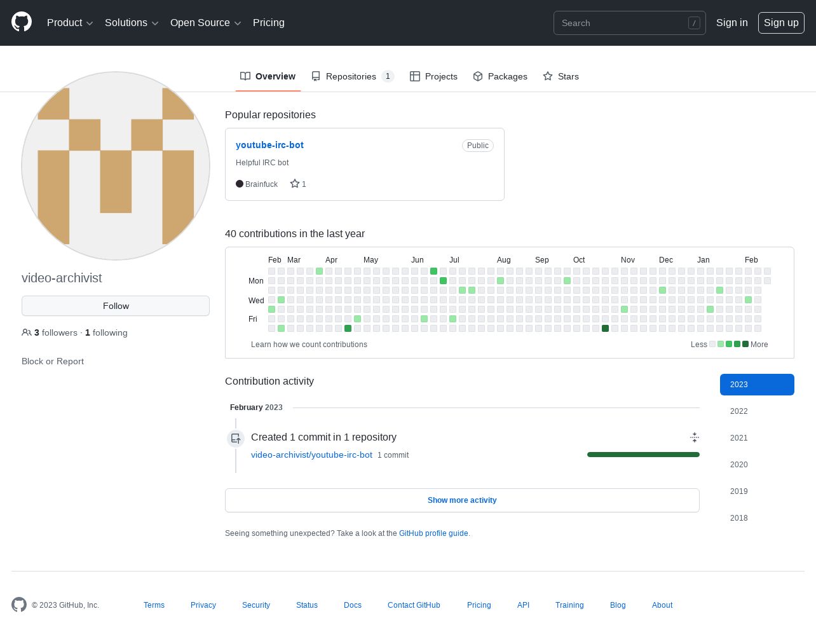Click the star count icon on youtube-irc-bot
This screenshot has width=816, height=644.
tap(295, 184)
